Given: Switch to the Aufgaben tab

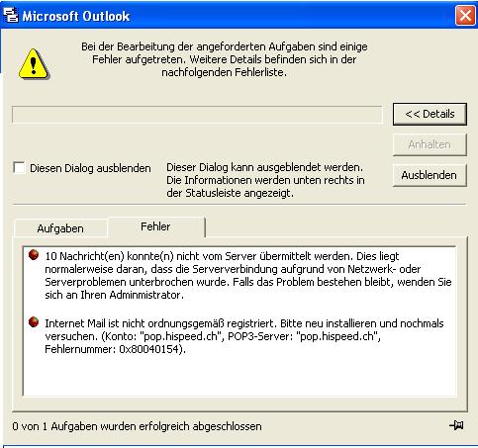Looking at the screenshot, I should pyautogui.click(x=60, y=228).
